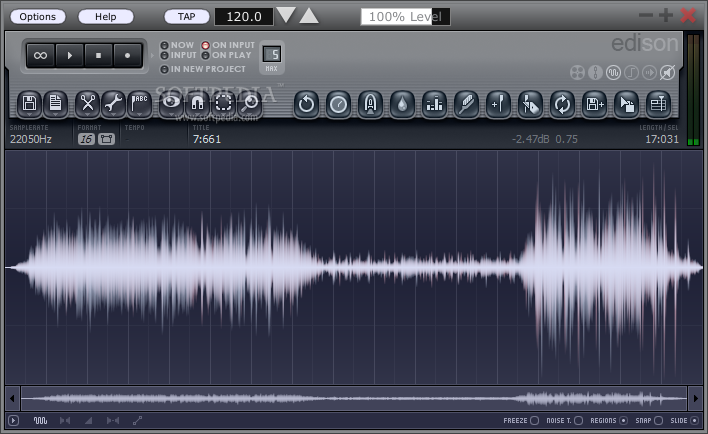Select the NOW record option
Image resolution: width=708 pixels, height=434 pixels.
[177, 45]
